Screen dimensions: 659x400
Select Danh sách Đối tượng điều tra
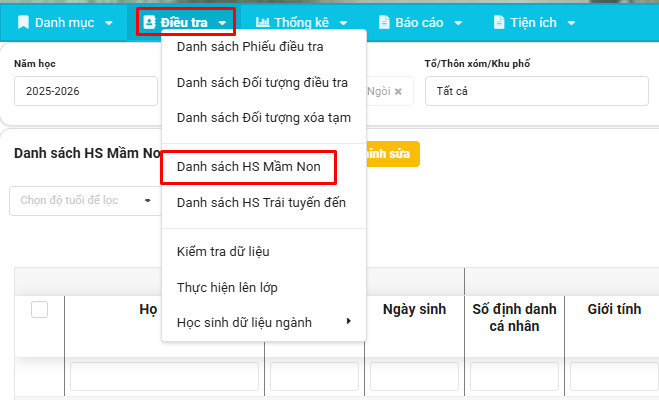[x=264, y=83]
